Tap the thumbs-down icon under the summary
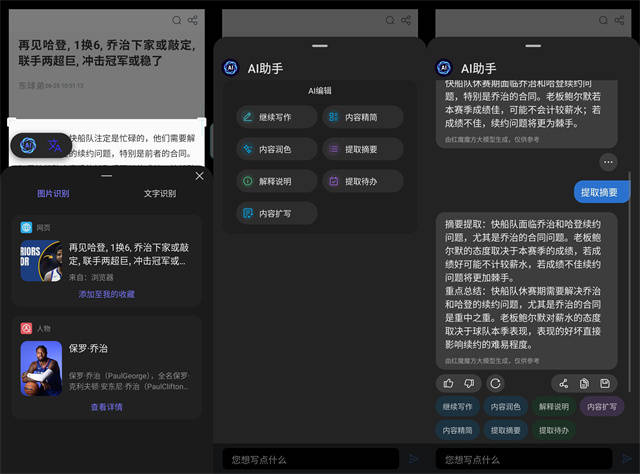 [469, 383]
